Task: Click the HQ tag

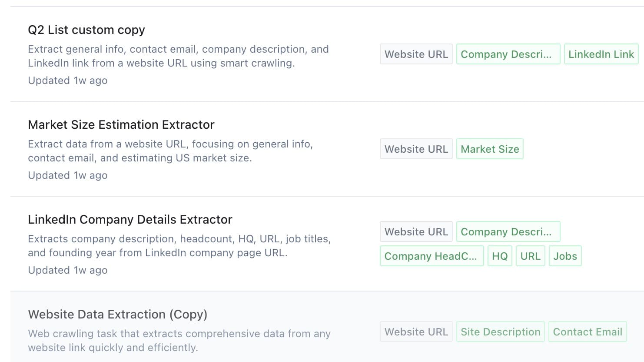Action: click(x=500, y=256)
